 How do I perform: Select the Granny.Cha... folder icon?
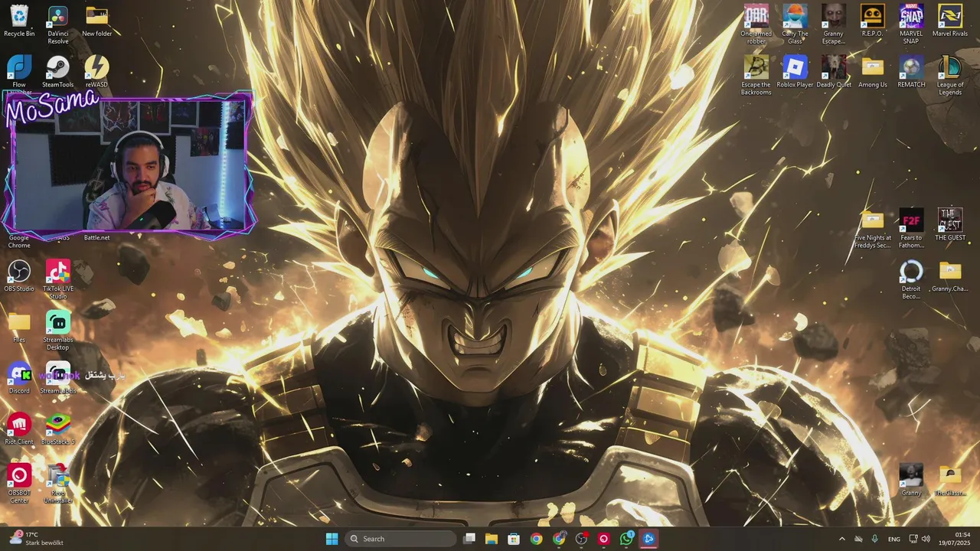click(x=950, y=276)
